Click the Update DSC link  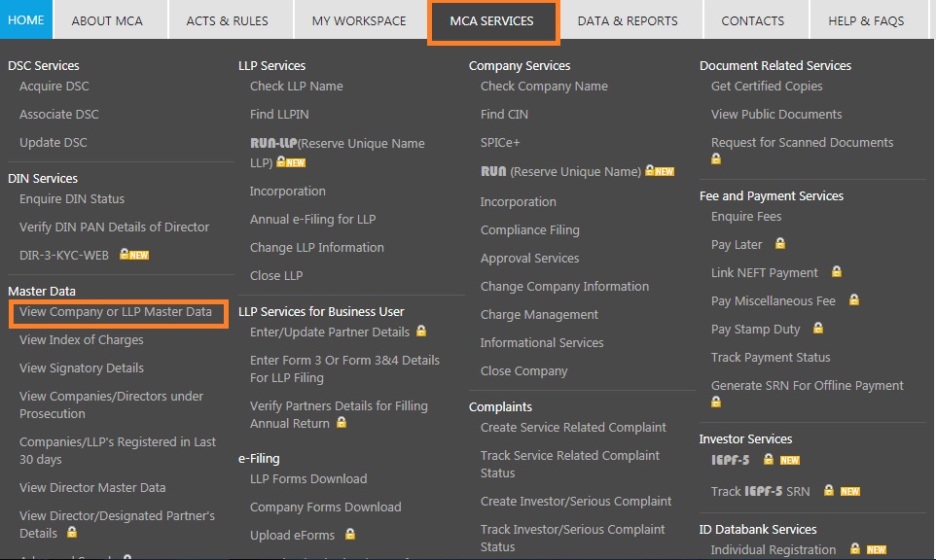[54, 143]
